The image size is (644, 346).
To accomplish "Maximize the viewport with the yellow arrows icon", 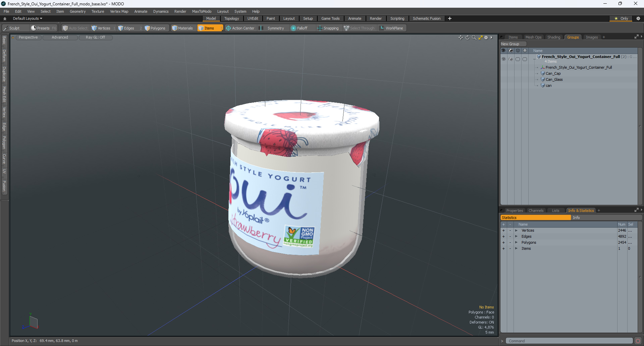I will (480, 38).
